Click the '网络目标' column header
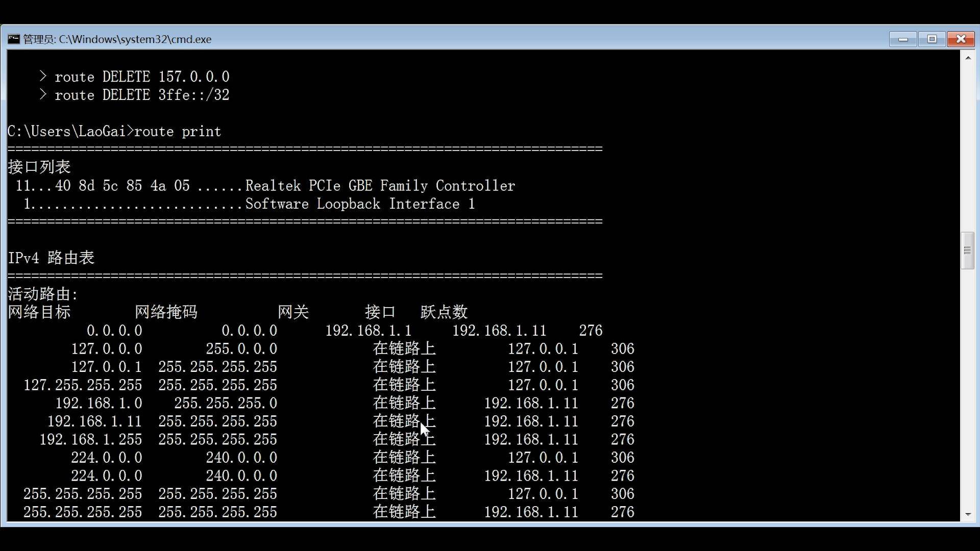This screenshot has width=980, height=551. pos(39,312)
